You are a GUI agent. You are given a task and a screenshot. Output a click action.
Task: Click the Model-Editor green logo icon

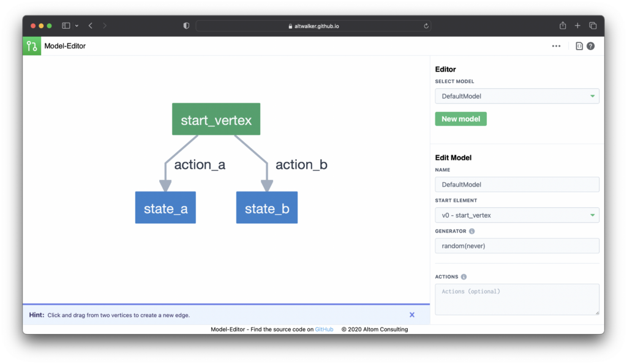click(32, 46)
